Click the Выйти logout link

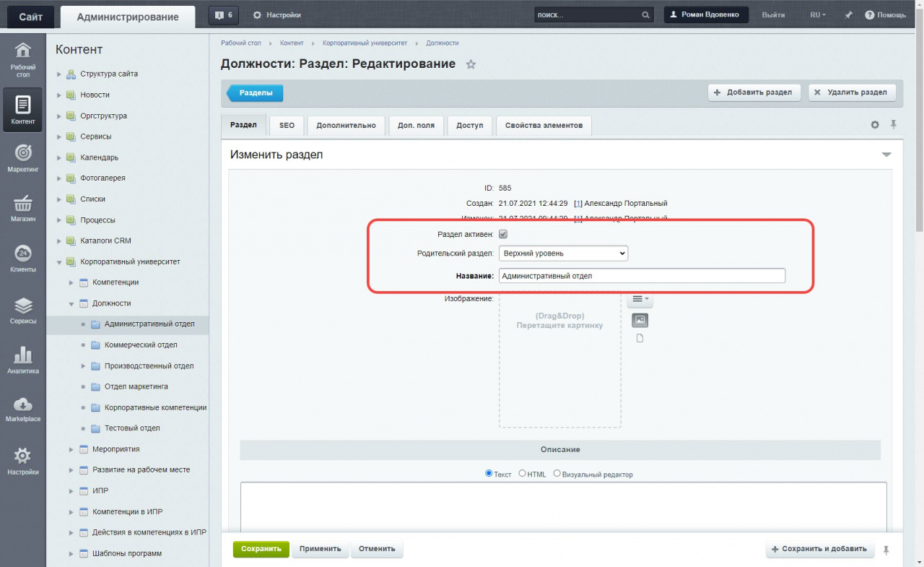(x=773, y=15)
